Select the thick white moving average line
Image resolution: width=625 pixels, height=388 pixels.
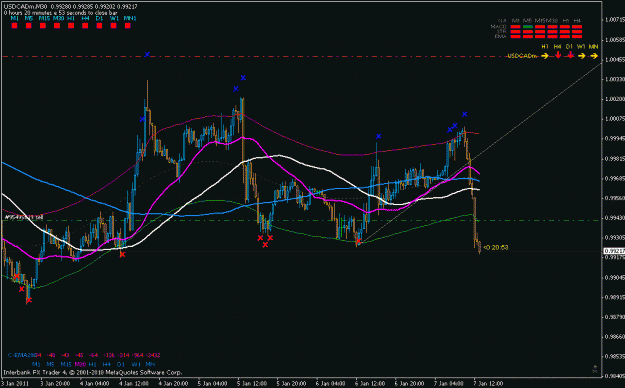click(279, 156)
